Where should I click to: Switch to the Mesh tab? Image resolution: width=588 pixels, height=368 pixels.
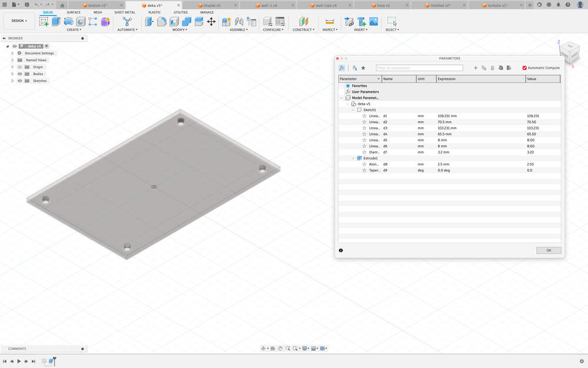tap(98, 12)
